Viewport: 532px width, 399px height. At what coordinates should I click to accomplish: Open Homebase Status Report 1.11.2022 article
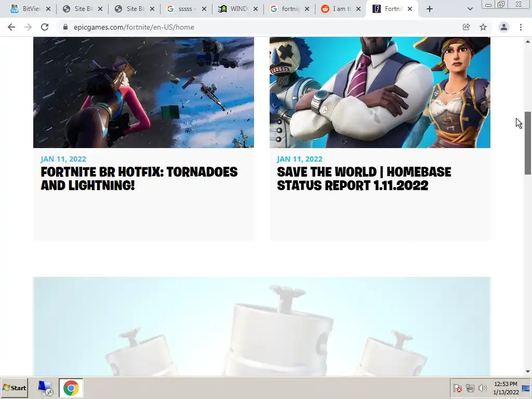coord(364,179)
